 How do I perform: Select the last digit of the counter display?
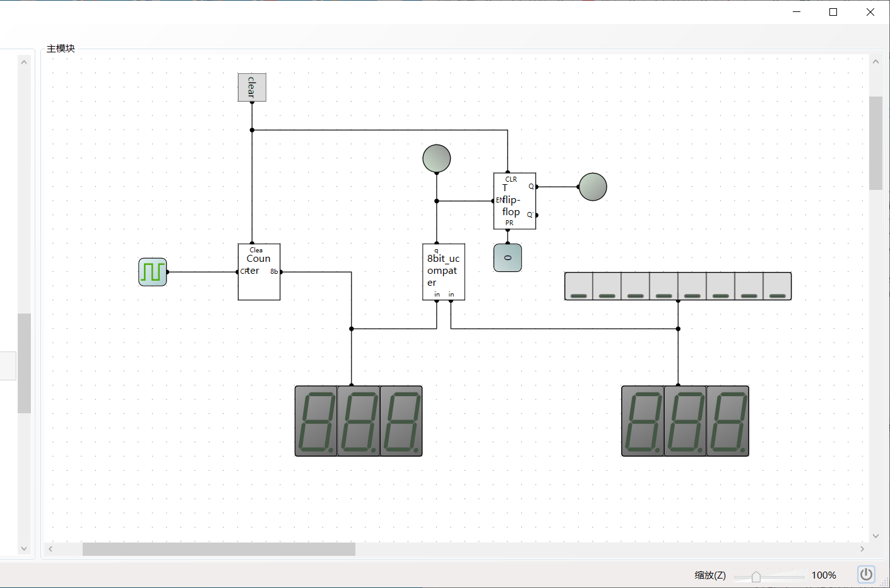[x=401, y=421]
